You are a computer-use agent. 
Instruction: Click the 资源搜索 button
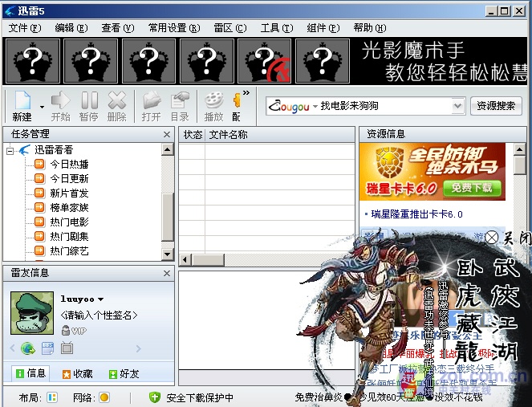(496, 106)
